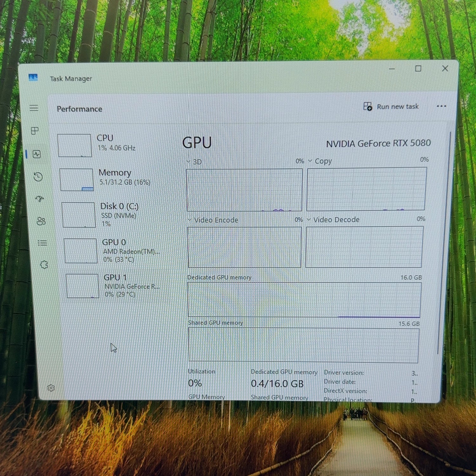Click the NVIDIA GeForce RTX 5080 title

click(x=378, y=143)
